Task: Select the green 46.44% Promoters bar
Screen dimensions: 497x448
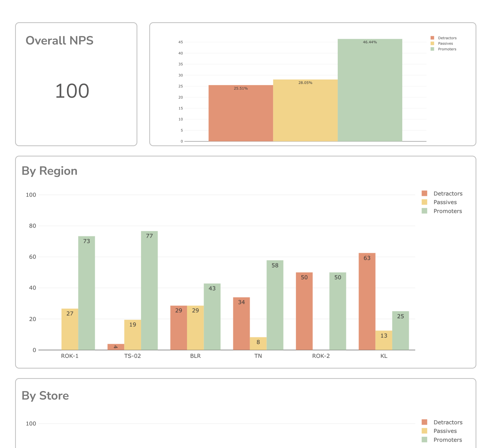Action: coord(370,90)
